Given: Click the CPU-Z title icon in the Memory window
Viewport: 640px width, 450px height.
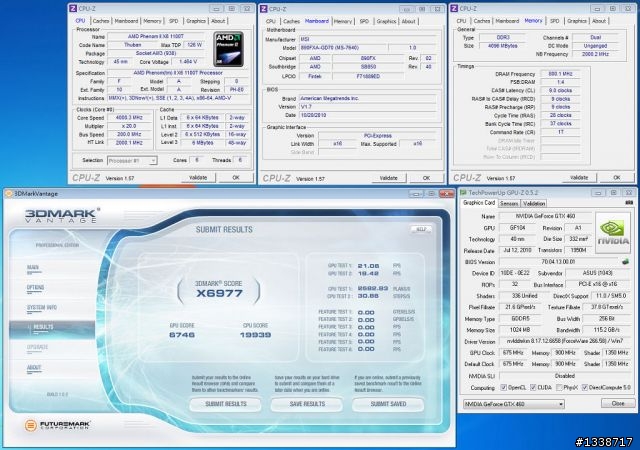Looking at the screenshot, I should pos(454,9).
